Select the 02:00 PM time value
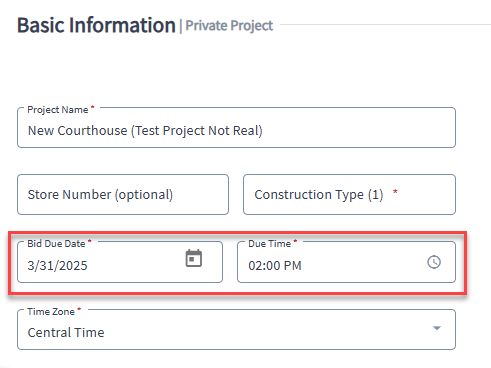491x368 pixels. [275, 266]
